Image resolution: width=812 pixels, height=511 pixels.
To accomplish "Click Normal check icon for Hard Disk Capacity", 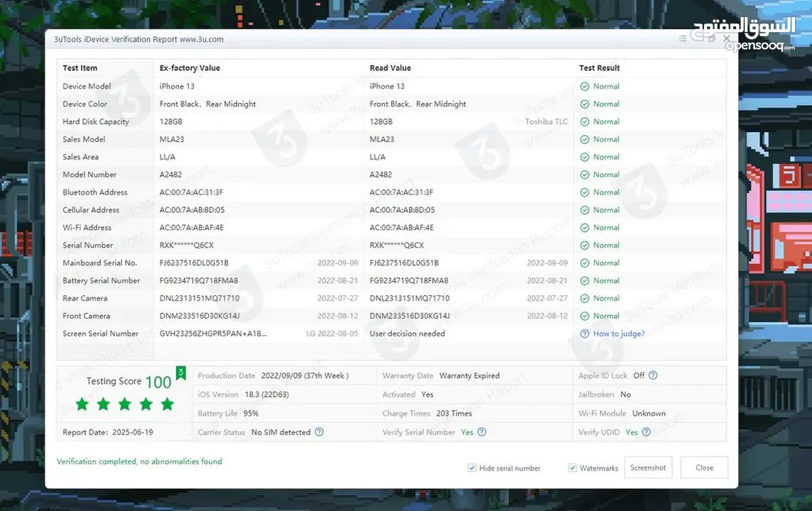I will [x=585, y=121].
